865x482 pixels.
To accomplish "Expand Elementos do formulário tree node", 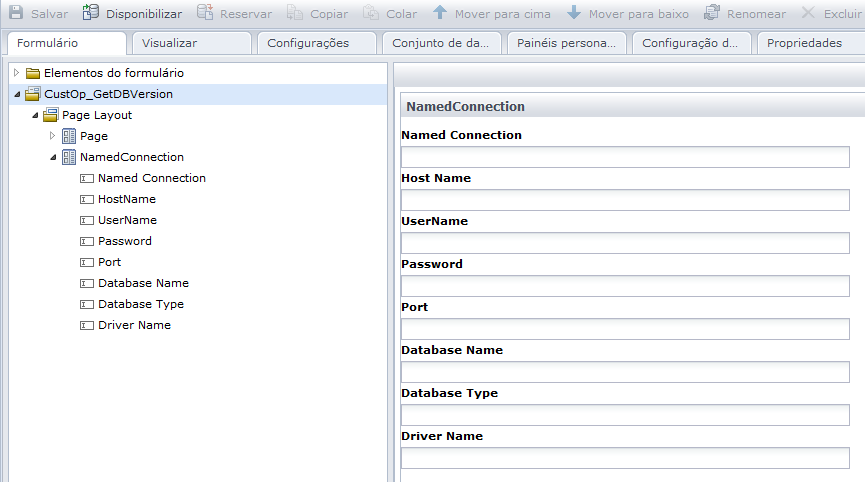I will click(x=16, y=73).
